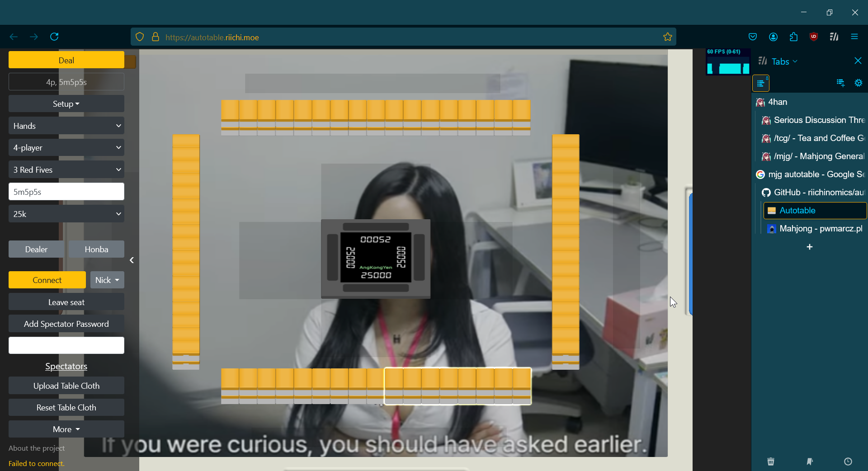The height and width of the screenshot is (471, 868).
Task: Switch to Mahjong - pwmarcz.pl tab
Action: 820,229
